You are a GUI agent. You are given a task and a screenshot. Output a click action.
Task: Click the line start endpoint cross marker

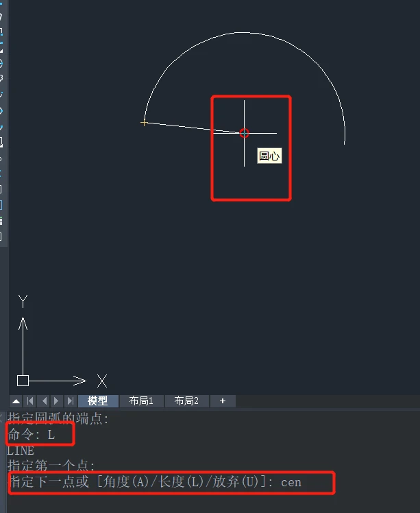pyautogui.click(x=144, y=123)
